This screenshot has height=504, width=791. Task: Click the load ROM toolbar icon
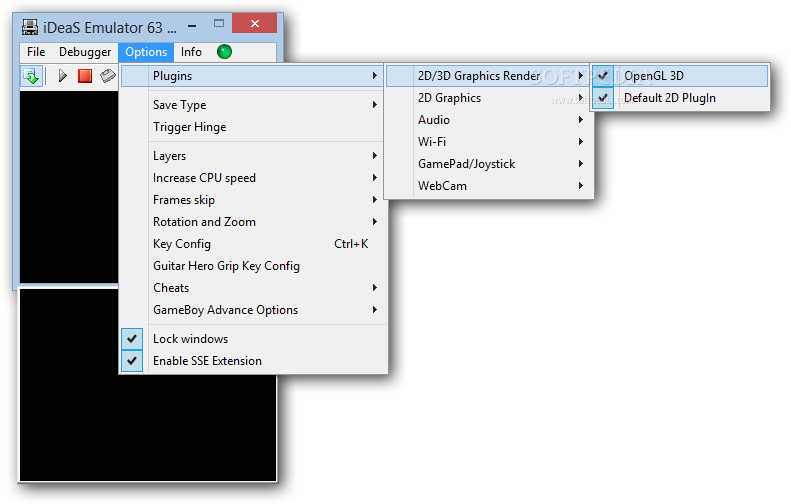tap(31, 76)
